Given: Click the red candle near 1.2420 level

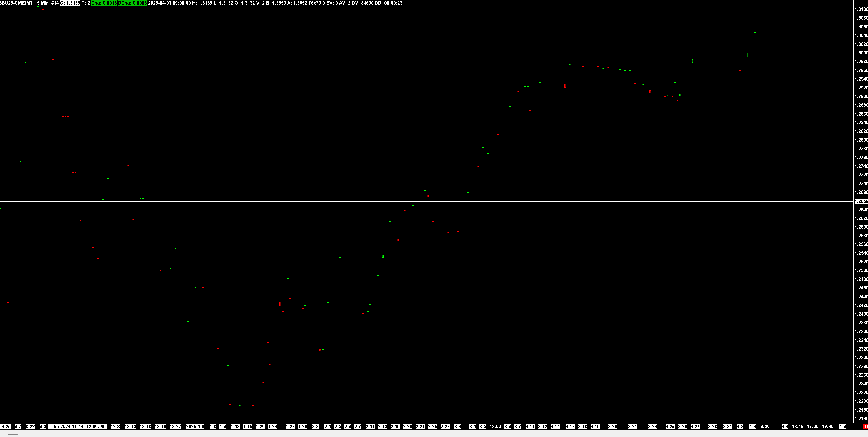Looking at the screenshot, I should 280,304.
